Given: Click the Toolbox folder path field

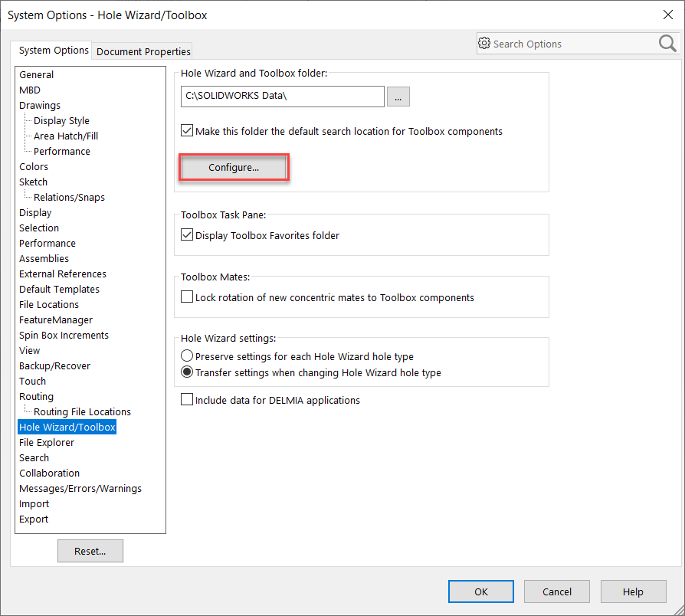Looking at the screenshot, I should click(x=282, y=97).
